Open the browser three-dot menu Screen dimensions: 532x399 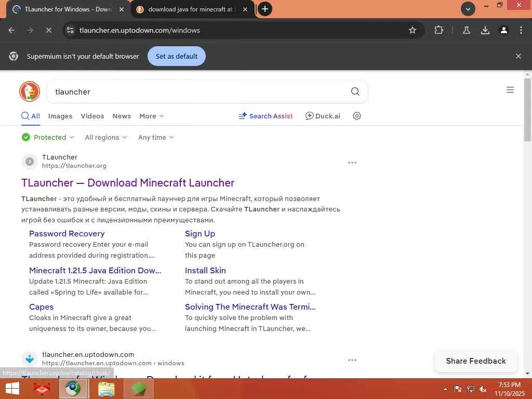pyautogui.click(x=521, y=30)
